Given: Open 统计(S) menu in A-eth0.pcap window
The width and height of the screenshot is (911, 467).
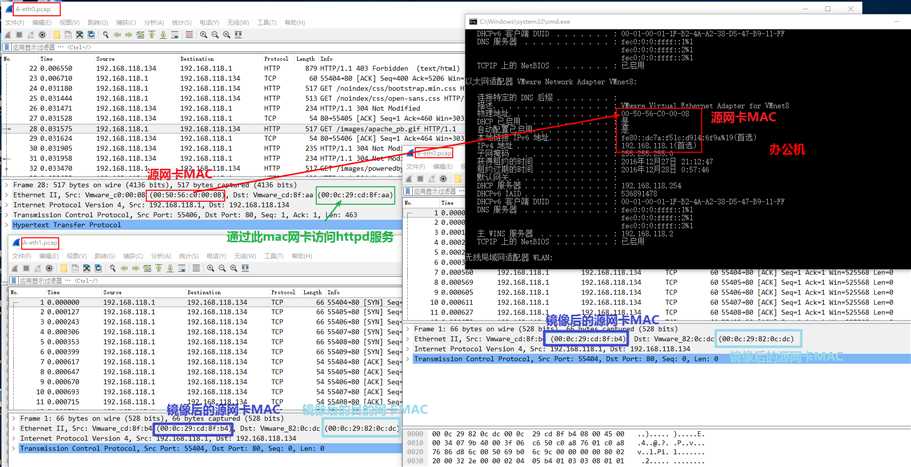Looking at the screenshot, I should 181,23.
